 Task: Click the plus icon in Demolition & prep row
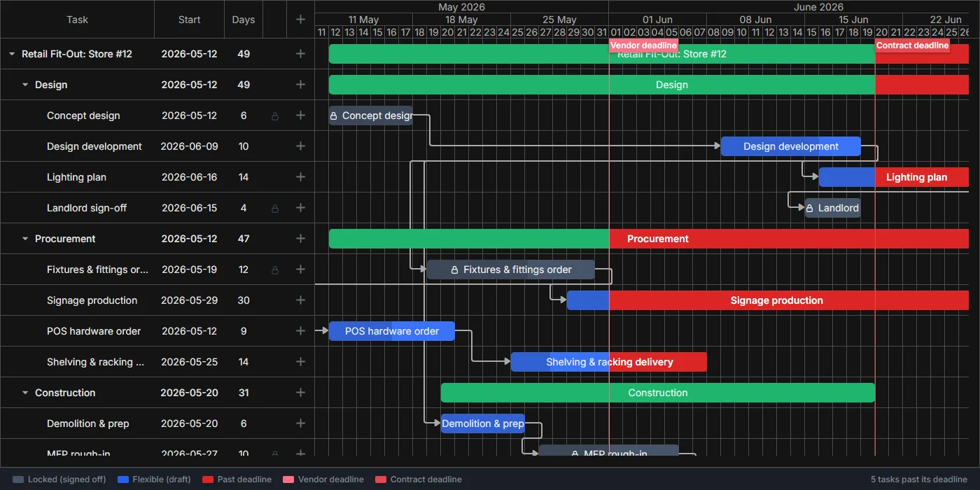coord(300,423)
